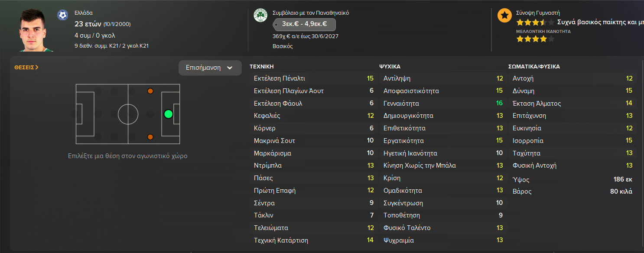The image size is (644, 253).
Task: Click the ΨΥΧΙΚΑ column header
Action: [390, 67]
